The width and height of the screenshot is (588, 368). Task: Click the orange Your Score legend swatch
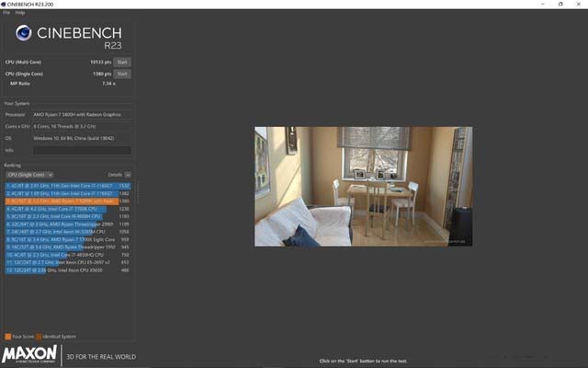tap(8, 337)
